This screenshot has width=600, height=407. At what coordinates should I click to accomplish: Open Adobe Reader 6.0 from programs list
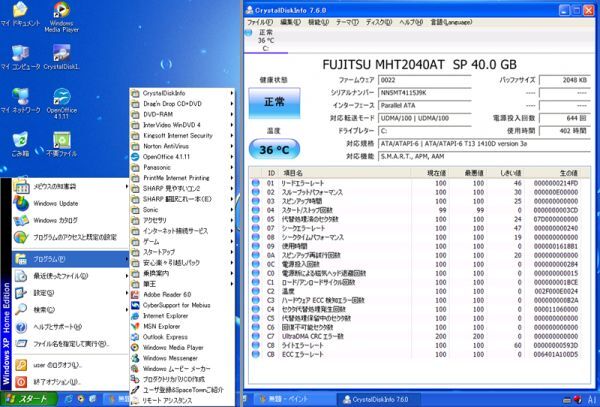[x=182, y=295]
